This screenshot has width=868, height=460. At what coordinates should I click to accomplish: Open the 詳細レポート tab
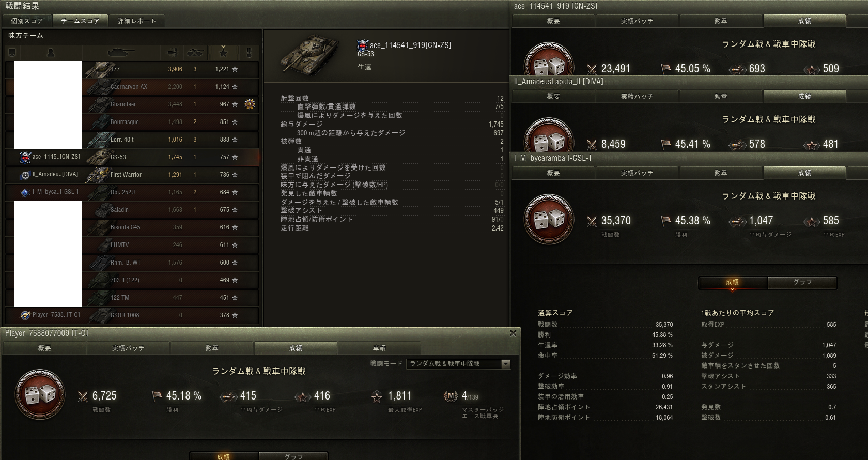click(137, 21)
